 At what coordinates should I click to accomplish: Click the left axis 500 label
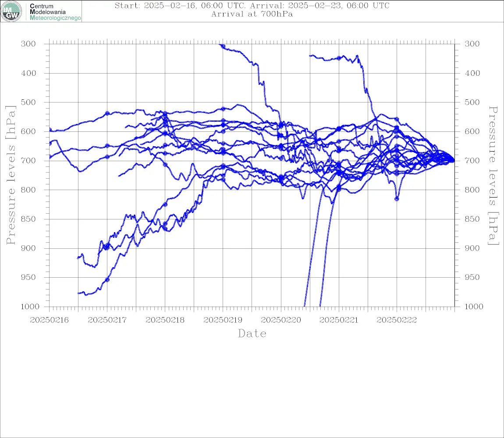pos(28,102)
